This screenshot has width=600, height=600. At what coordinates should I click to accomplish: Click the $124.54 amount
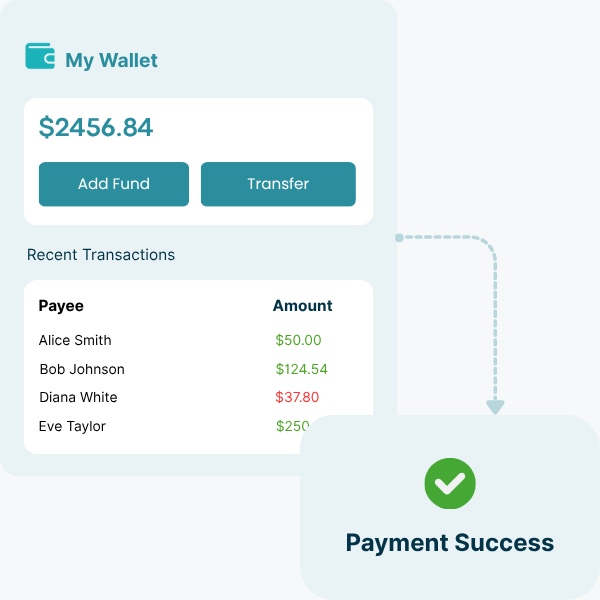point(301,369)
